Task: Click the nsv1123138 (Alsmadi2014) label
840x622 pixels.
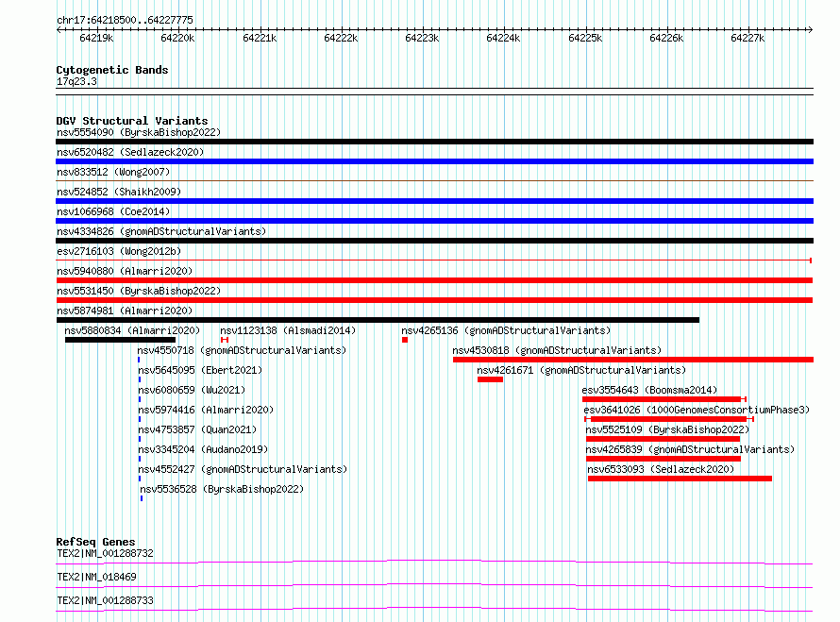Action: 288,330
